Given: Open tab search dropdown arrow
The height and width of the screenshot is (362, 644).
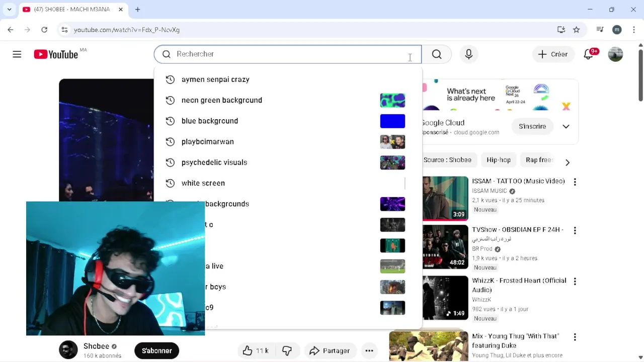Looking at the screenshot, I should coord(9,10).
